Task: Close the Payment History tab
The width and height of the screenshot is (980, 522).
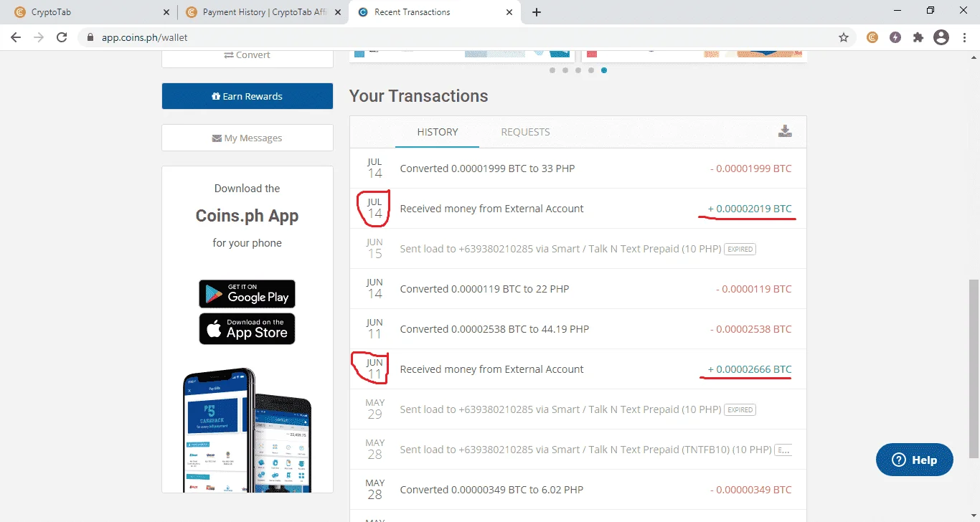Action: point(339,12)
